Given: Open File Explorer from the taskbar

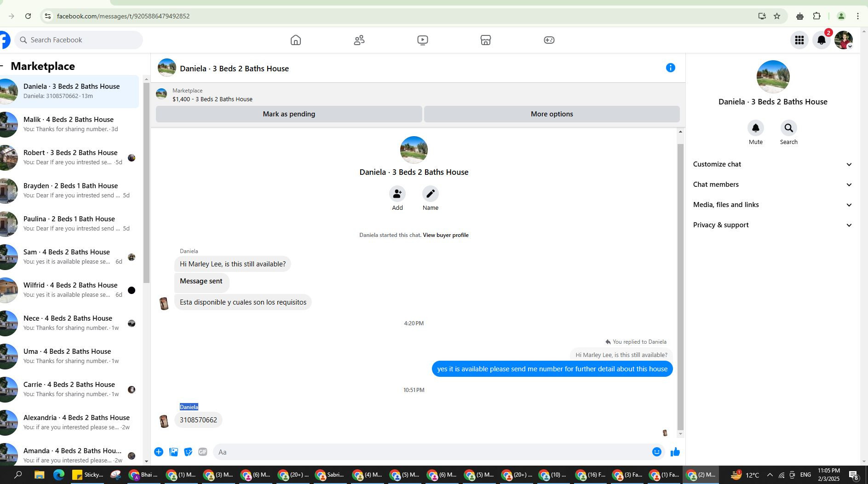Looking at the screenshot, I should tap(39, 475).
